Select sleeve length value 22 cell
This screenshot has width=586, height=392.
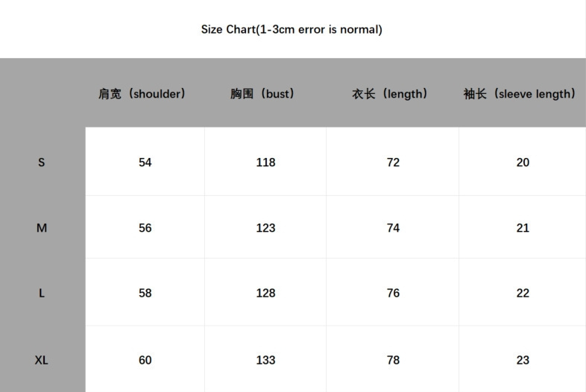coord(523,293)
